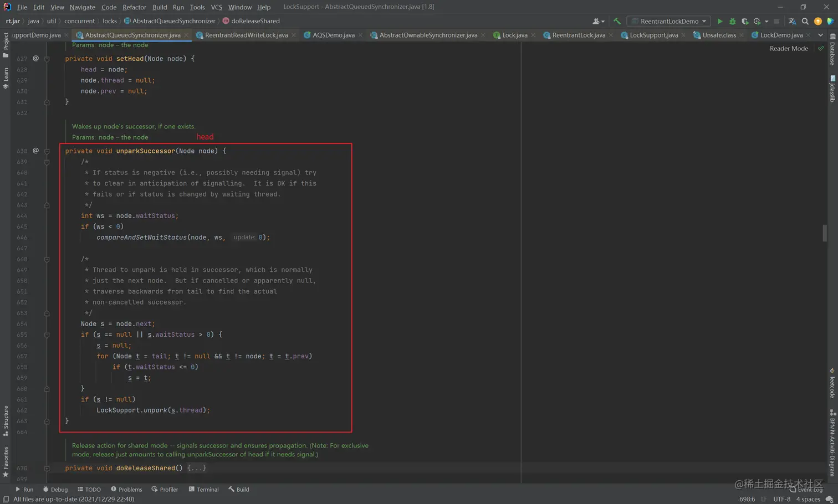The image size is (838, 504).
Task: Open the VCS menu
Action: coord(217,7)
